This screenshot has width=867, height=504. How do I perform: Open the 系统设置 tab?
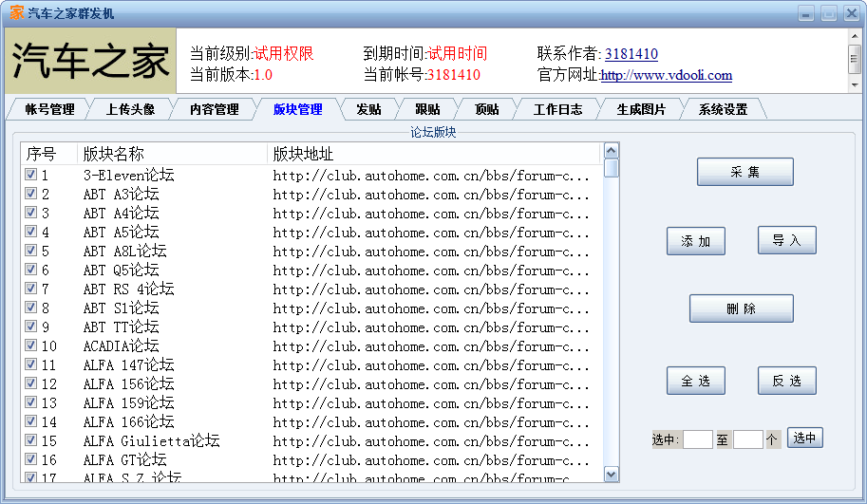(x=723, y=109)
